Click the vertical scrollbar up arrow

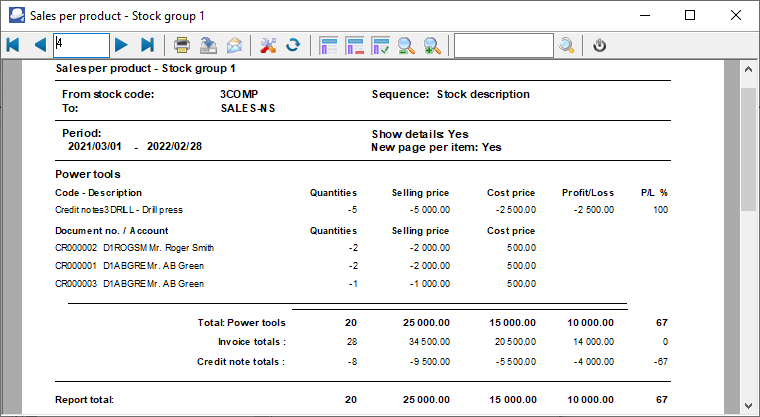[749, 69]
